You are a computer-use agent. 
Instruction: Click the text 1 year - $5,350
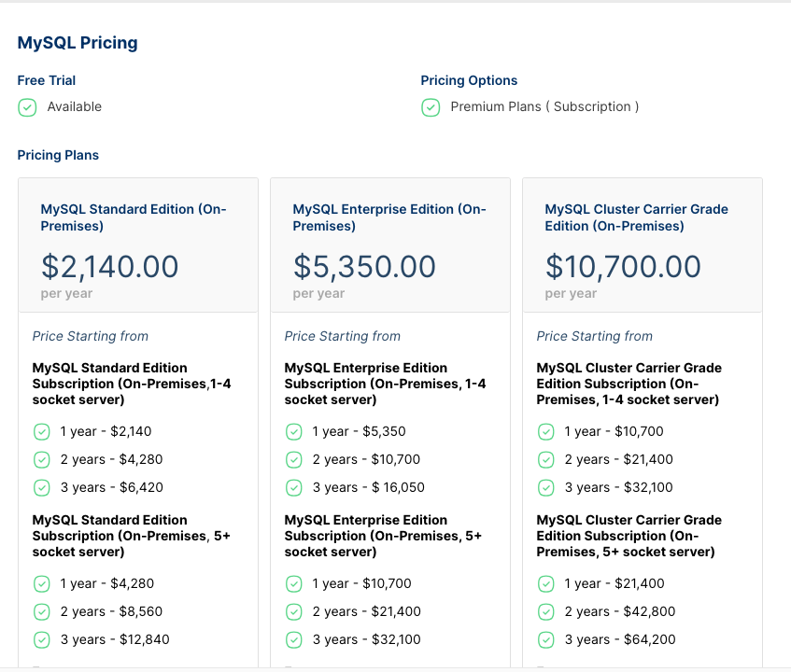click(x=360, y=431)
